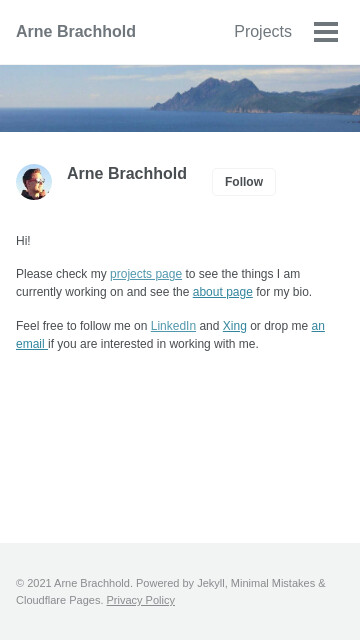Expand the Follow button

point(244,182)
